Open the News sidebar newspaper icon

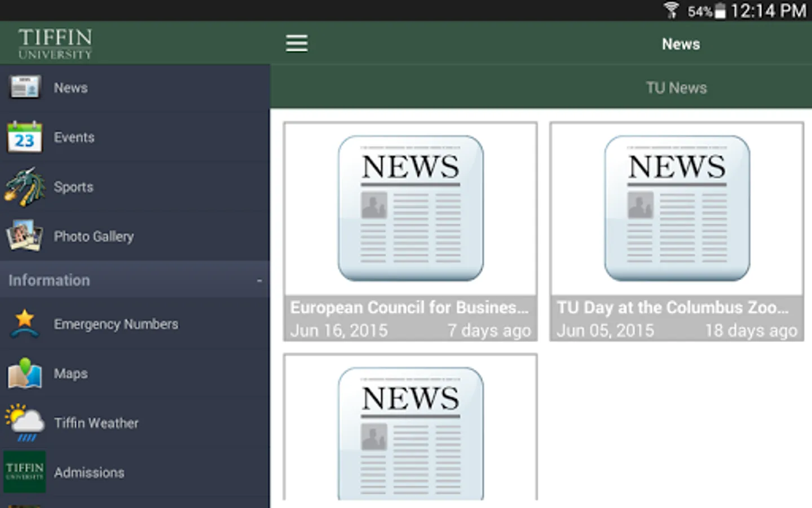click(25, 87)
